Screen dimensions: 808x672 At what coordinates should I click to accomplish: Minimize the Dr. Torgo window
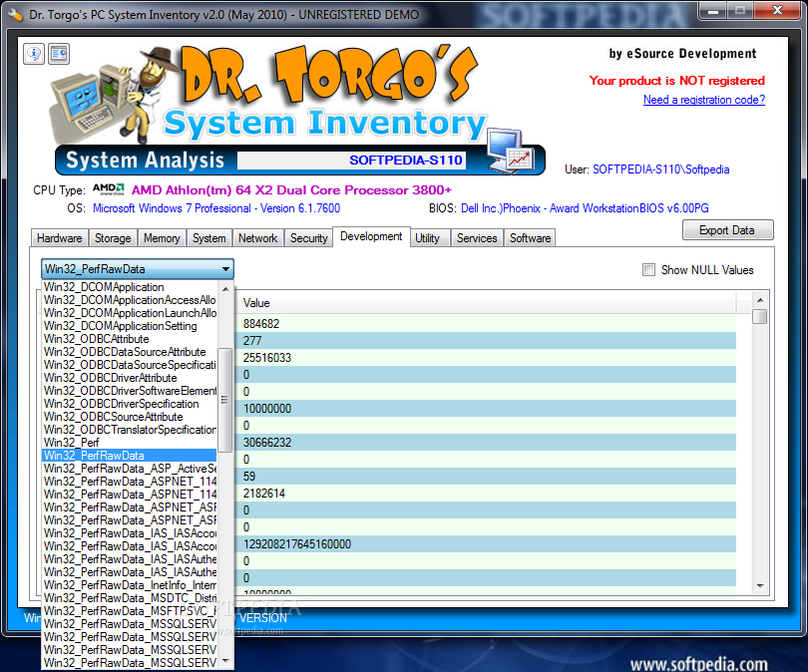[713, 10]
